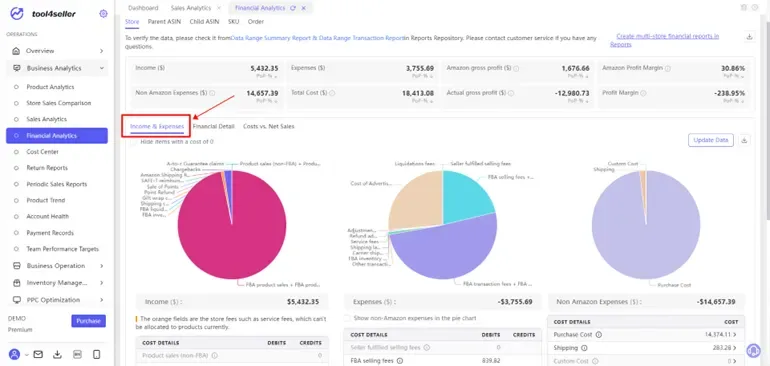Expand Inventory Management menu
This screenshot has height=366, width=770.
coord(101,283)
